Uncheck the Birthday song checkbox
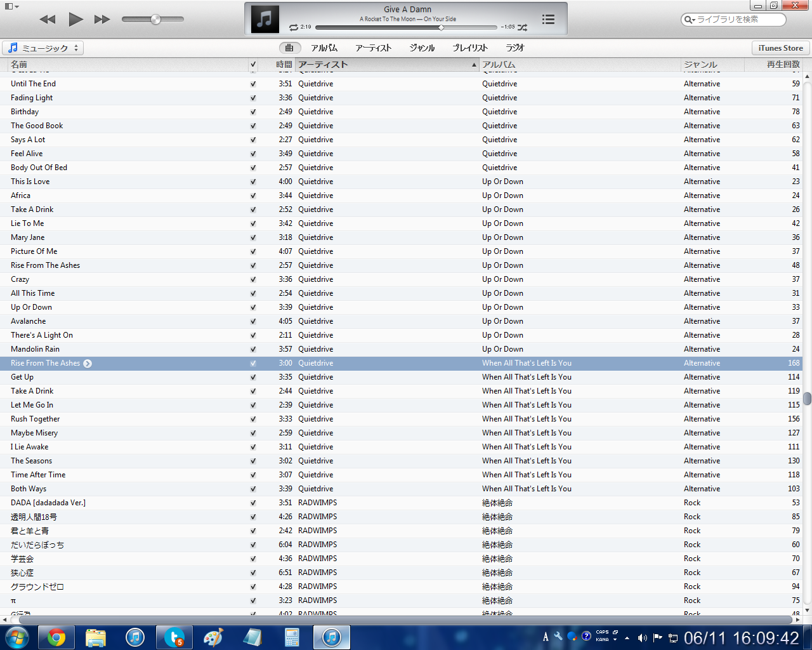 253,112
